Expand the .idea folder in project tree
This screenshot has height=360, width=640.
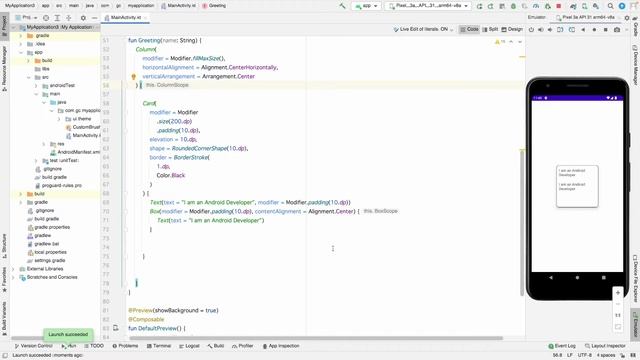click(21, 44)
